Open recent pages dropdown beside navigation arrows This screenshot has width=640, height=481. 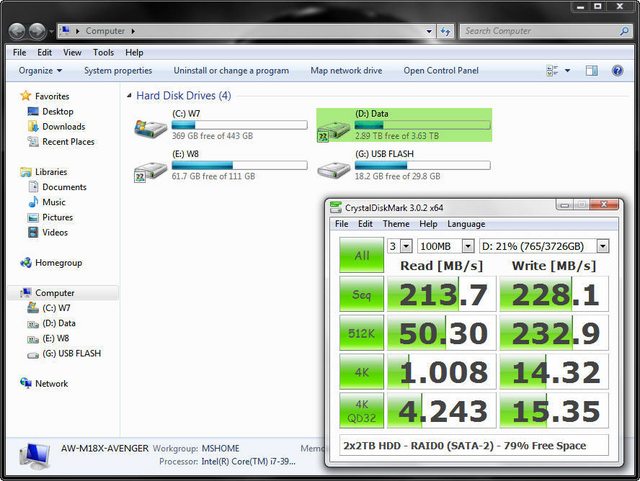[51, 31]
